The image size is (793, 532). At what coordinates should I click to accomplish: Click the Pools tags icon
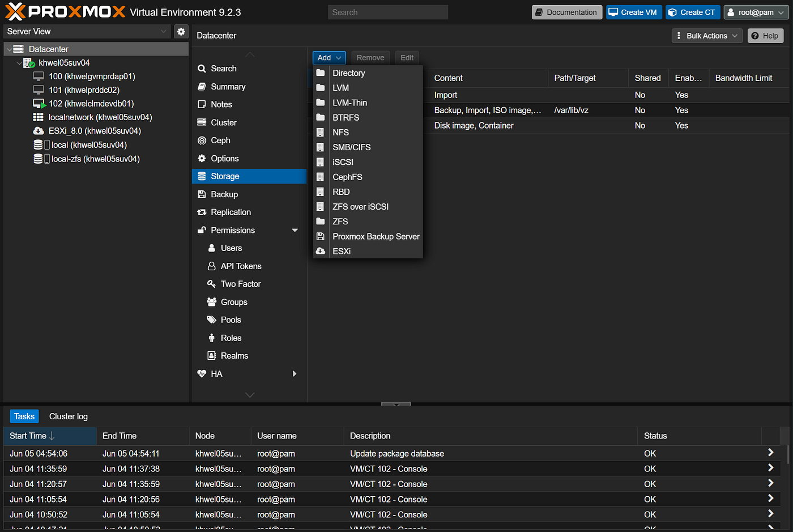click(212, 320)
